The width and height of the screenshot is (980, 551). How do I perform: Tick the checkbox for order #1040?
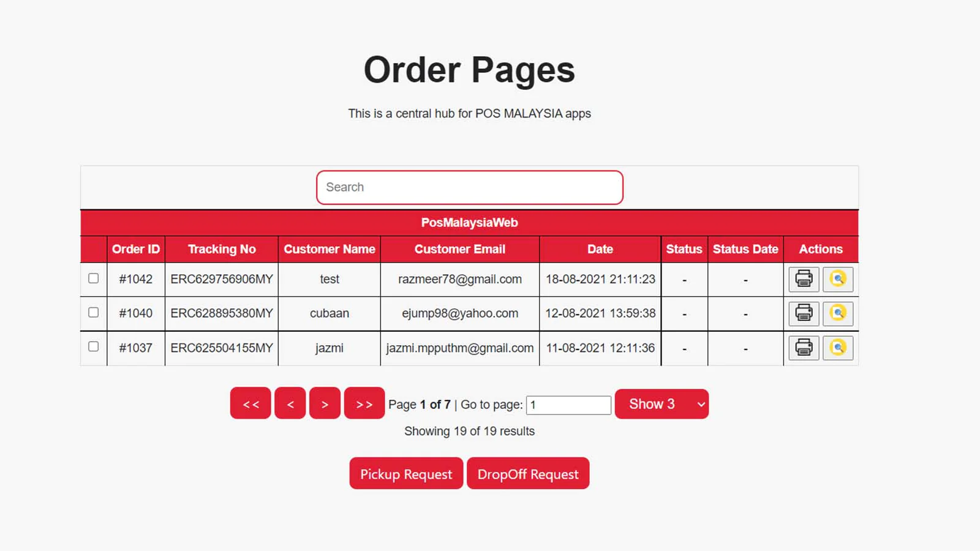point(94,312)
